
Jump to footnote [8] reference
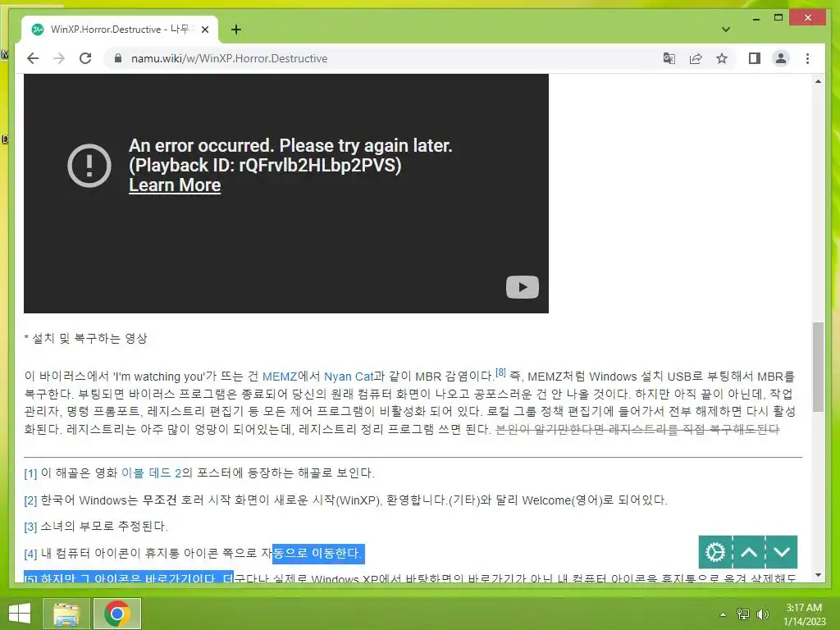click(x=500, y=372)
